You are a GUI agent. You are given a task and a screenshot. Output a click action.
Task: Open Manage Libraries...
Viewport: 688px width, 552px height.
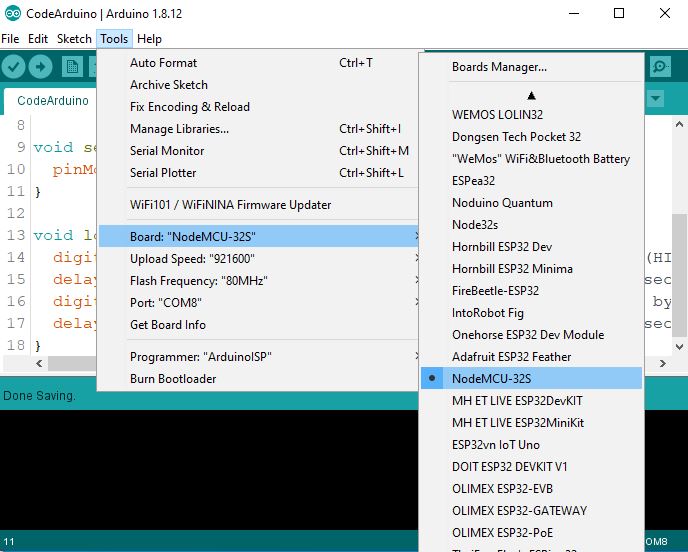click(258, 129)
